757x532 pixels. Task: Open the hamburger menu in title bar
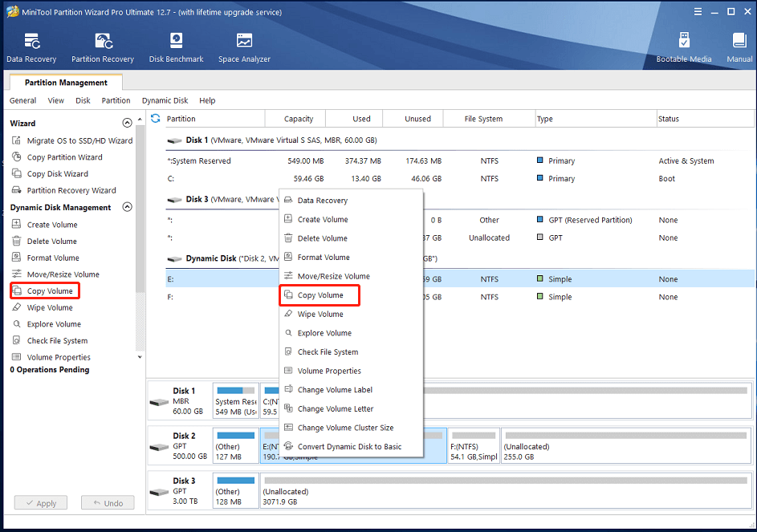coord(698,11)
